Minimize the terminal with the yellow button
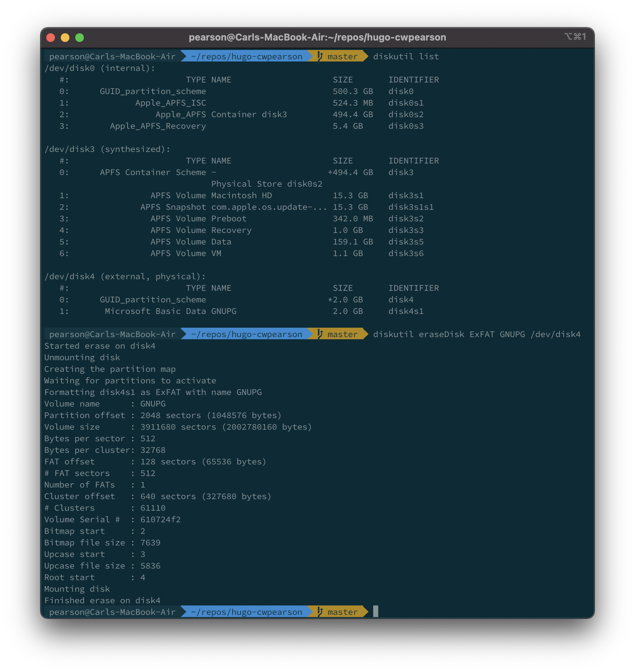 click(x=65, y=38)
